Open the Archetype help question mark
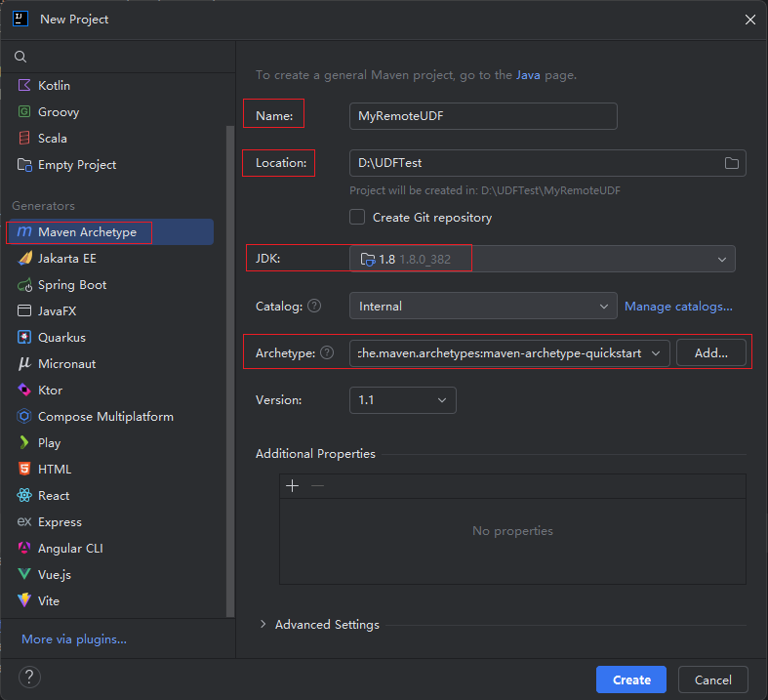The width and height of the screenshot is (768, 700). (327, 352)
